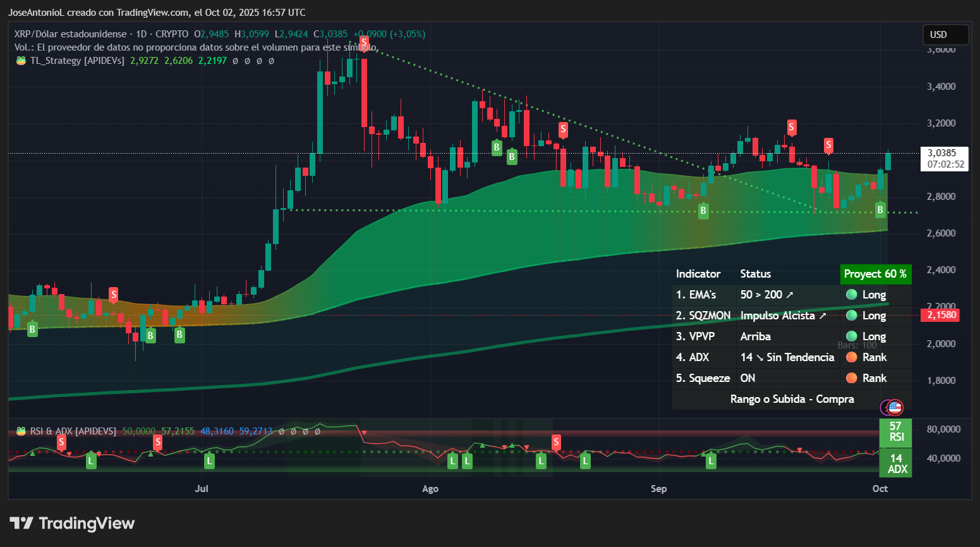Click the TradingView logo at bottom left
This screenshot has height=547, width=980.
click(x=71, y=523)
